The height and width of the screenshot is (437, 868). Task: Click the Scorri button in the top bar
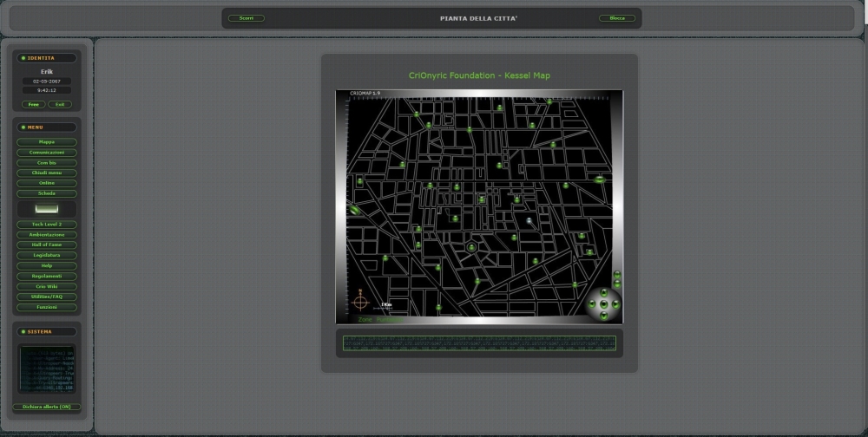tap(247, 18)
